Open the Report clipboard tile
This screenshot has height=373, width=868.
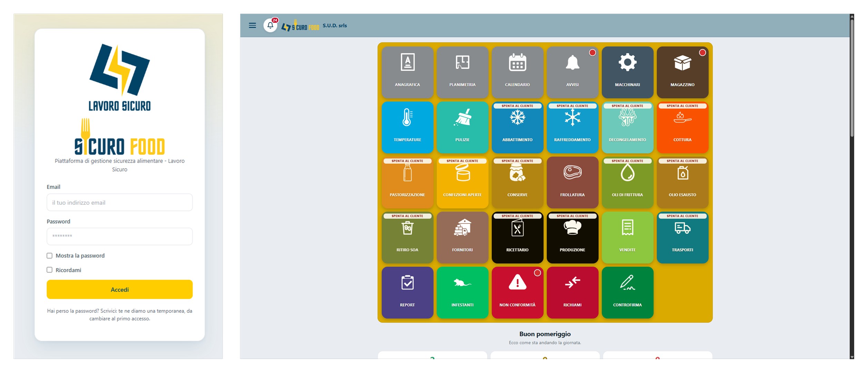click(x=407, y=293)
